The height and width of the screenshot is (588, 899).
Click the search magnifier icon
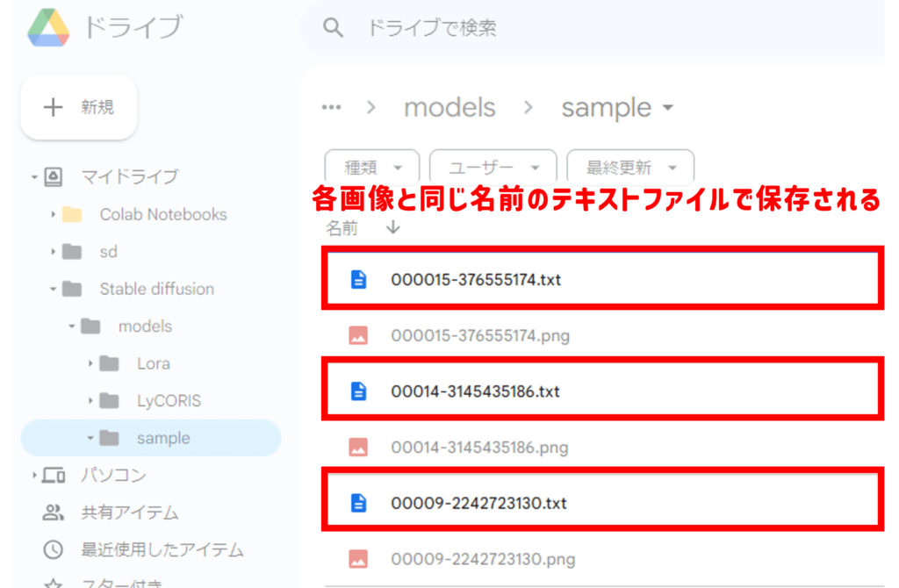point(333,28)
